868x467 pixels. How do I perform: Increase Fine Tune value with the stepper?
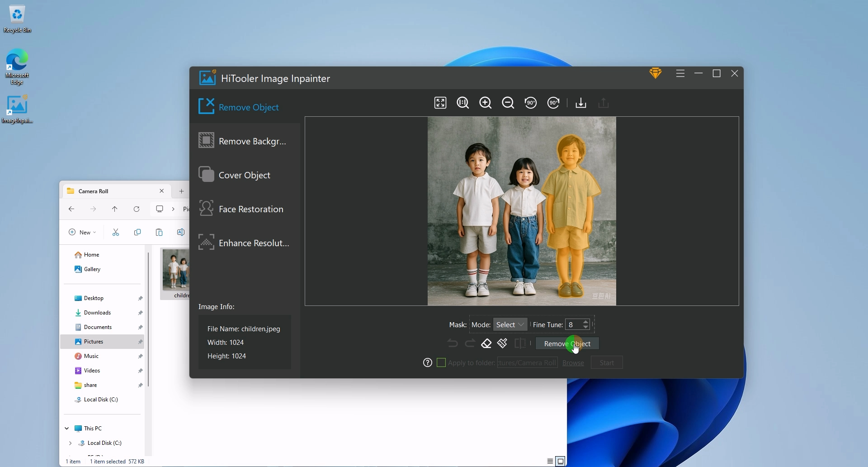(x=586, y=322)
